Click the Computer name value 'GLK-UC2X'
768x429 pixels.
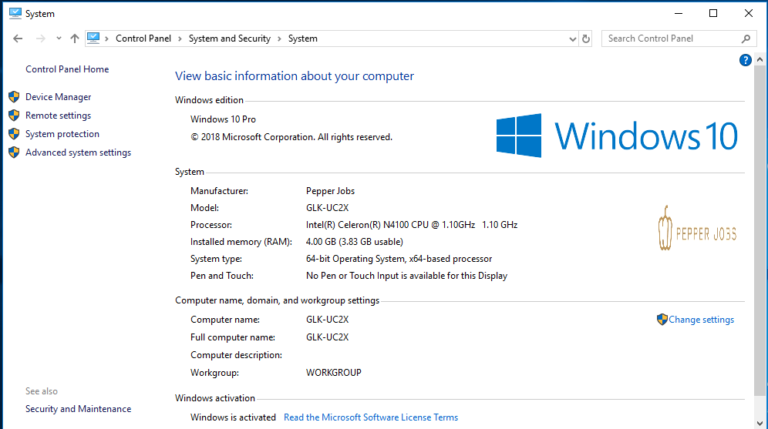(x=327, y=320)
